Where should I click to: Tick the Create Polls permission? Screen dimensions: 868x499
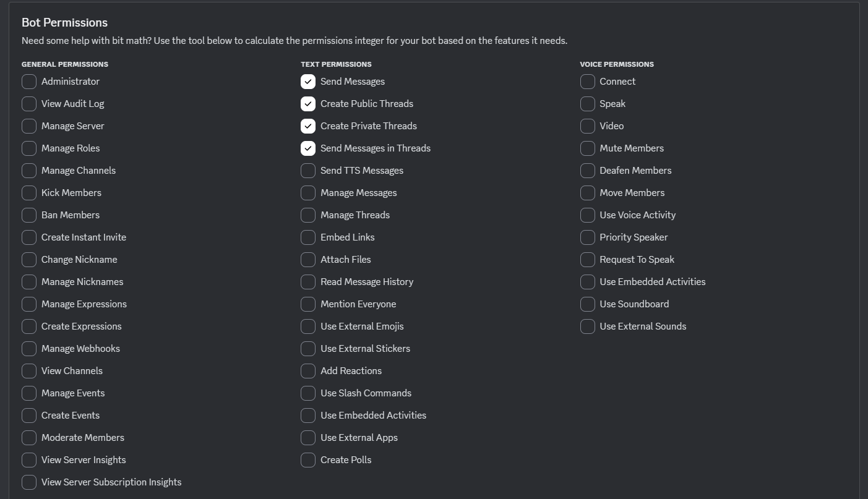[308, 460]
